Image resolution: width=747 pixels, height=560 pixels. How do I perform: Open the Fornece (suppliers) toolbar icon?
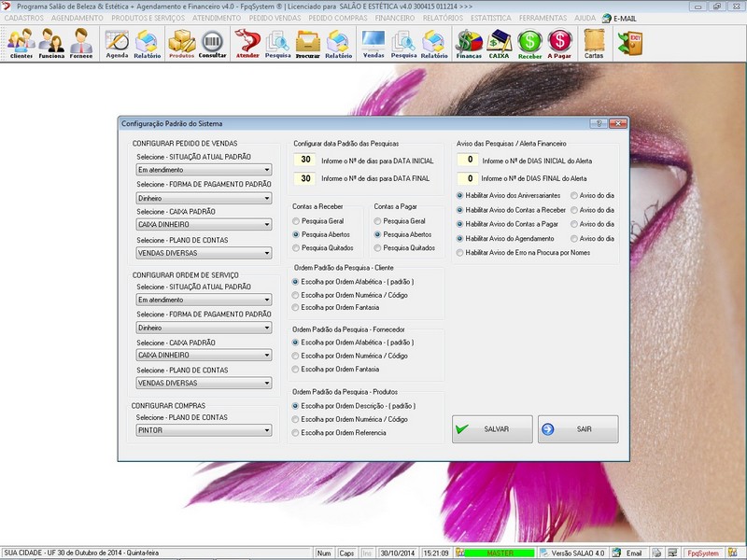81,43
